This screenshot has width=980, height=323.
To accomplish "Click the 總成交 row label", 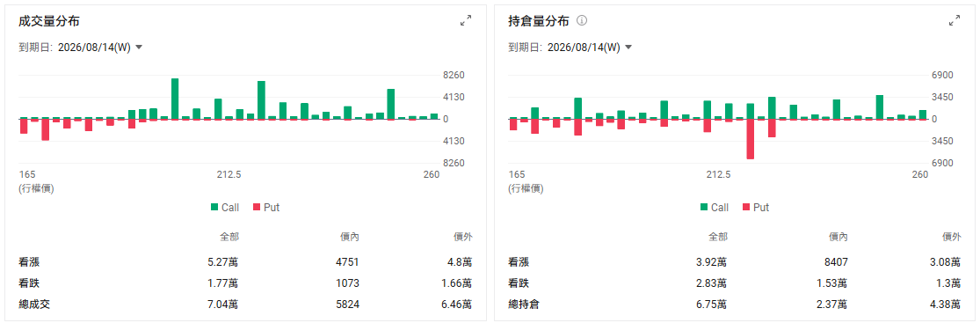I will tap(34, 305).
